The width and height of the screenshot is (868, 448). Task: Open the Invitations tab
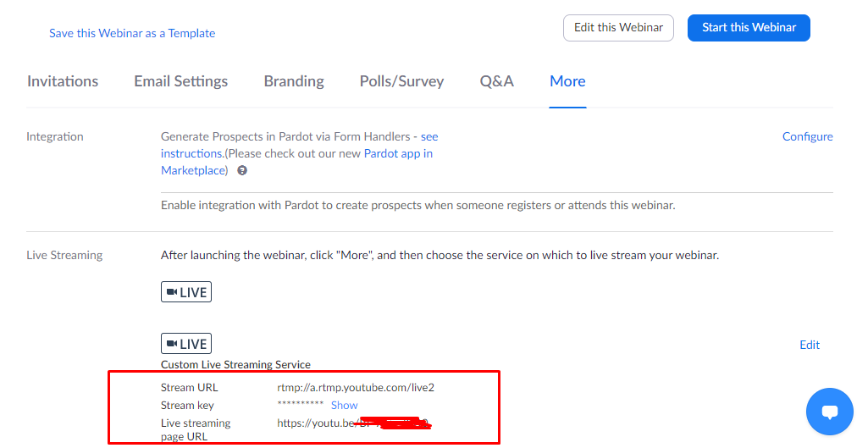coord(63,81)
